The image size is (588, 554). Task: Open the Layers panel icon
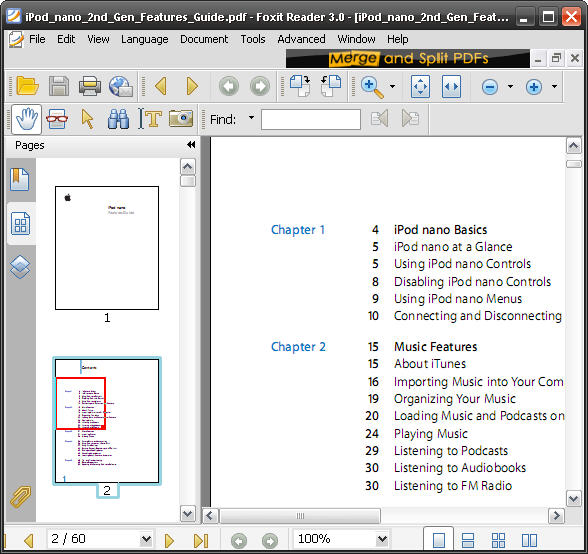(20, 267)
